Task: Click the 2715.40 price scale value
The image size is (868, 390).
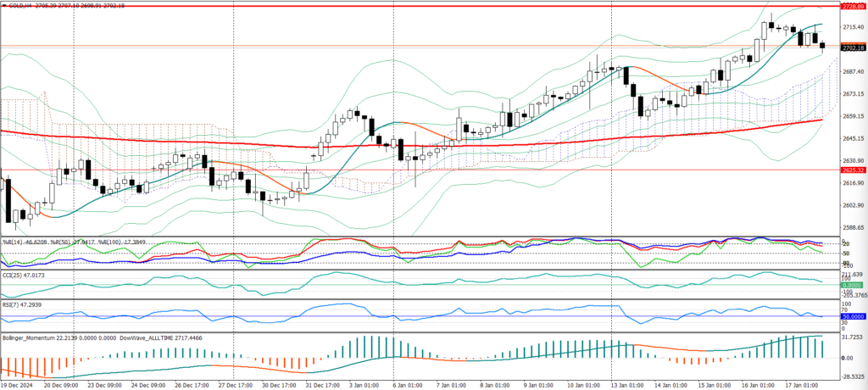Action: pyautogui.click(x=852, y=27)
